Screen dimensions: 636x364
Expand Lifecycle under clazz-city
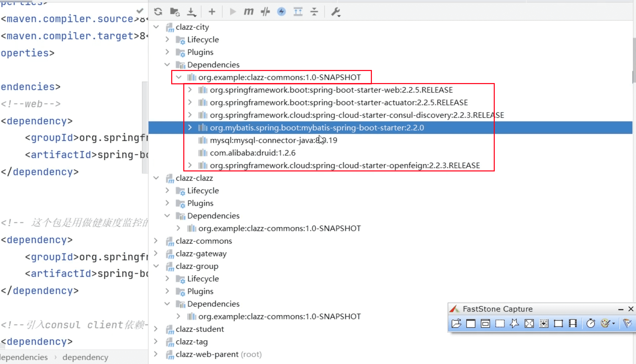click(167, 39)
